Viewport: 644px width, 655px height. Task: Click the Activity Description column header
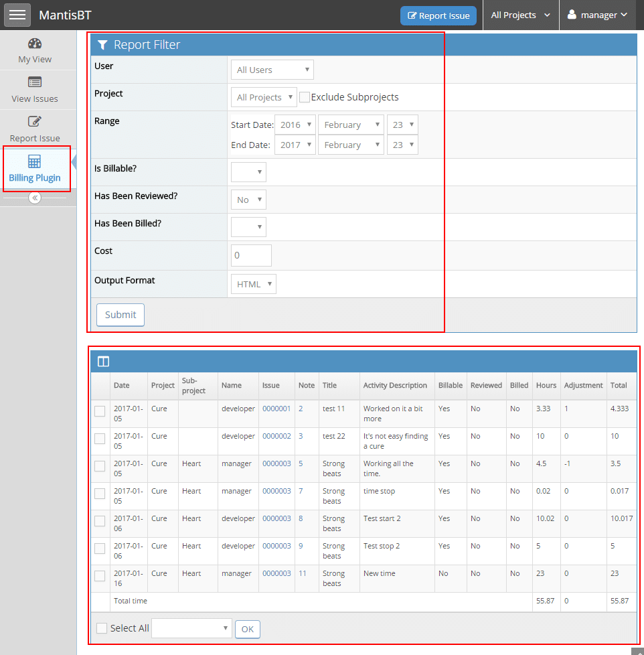tap(395, 385)
